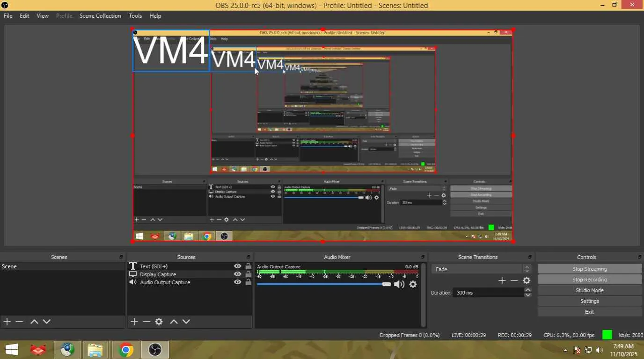Toggle the lock on the Audio Output Capture source
Screen dimensions: 644x359
[x=248, y=282]
